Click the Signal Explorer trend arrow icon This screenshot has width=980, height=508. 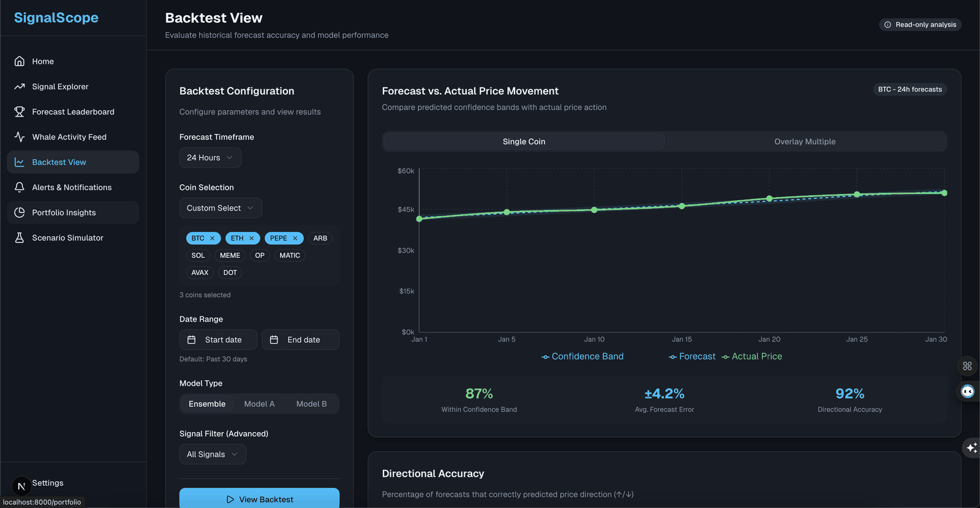(20, 86)
